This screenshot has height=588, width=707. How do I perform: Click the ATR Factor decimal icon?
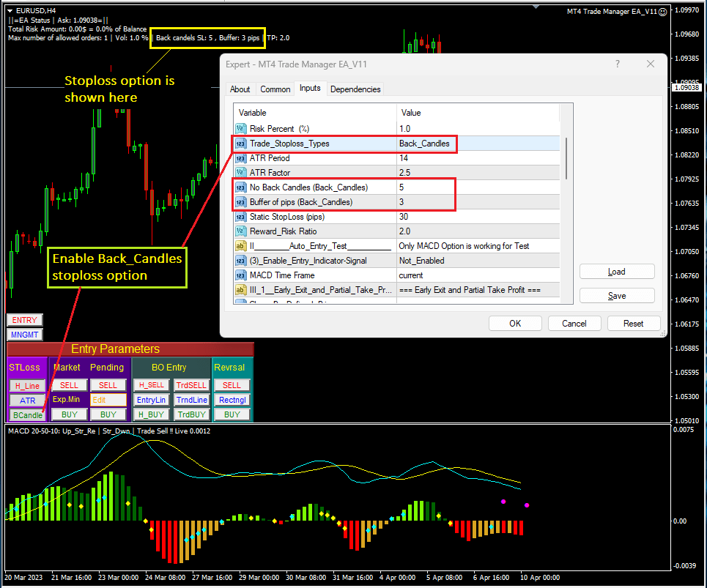click(x=240, y=173)
